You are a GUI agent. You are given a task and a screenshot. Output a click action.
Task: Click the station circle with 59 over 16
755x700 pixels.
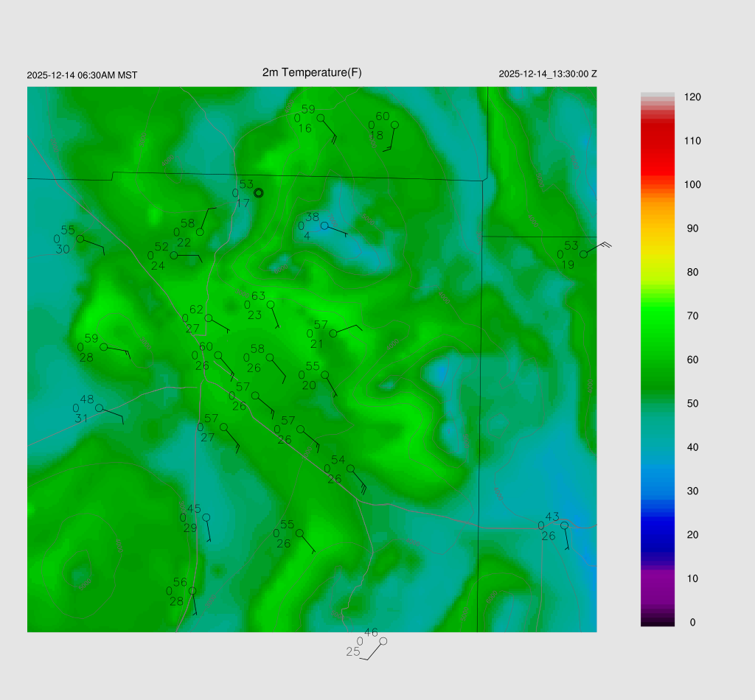(x=320, y=118)
